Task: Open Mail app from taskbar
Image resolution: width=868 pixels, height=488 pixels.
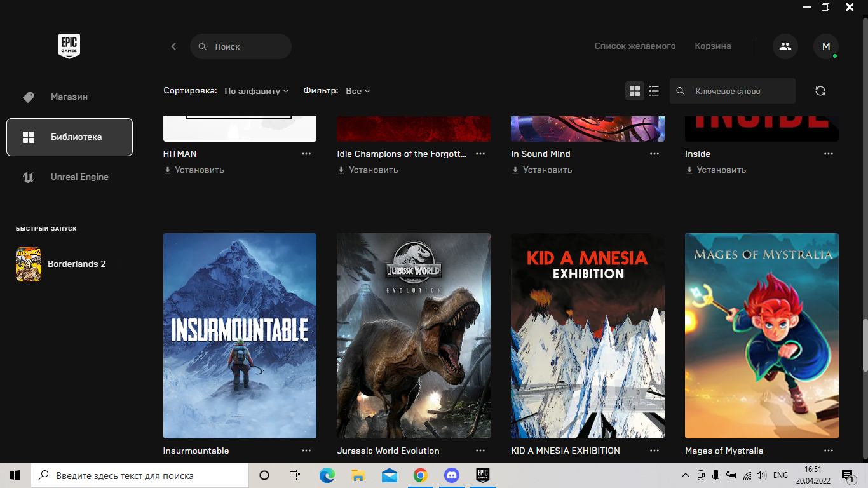Action: (389, 475)
